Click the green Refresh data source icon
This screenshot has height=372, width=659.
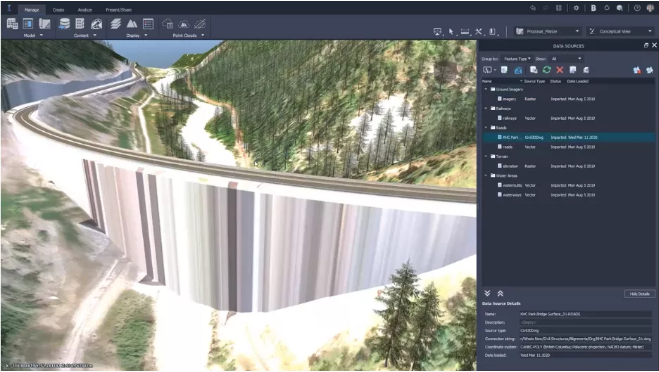click(x=546, y=70)
